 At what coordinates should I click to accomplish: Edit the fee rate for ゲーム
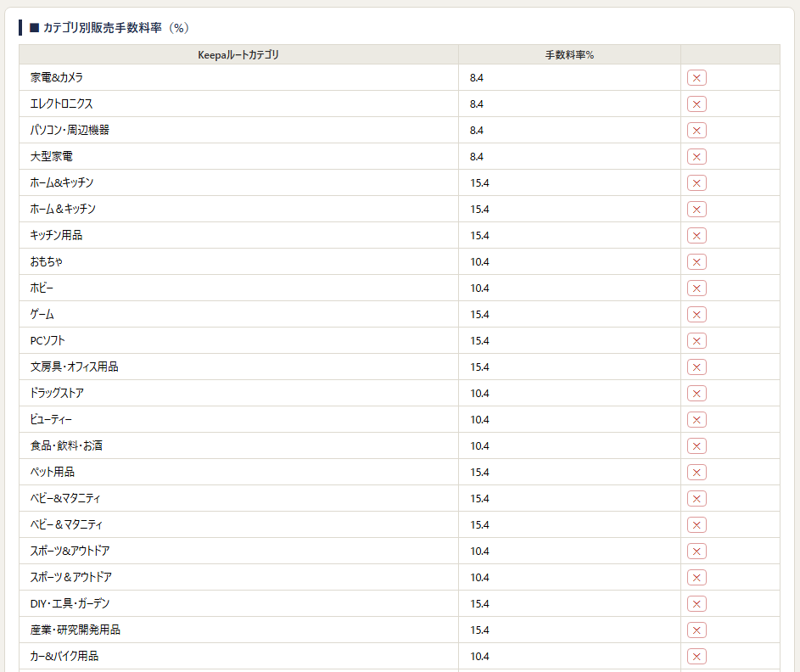(569, 314)
